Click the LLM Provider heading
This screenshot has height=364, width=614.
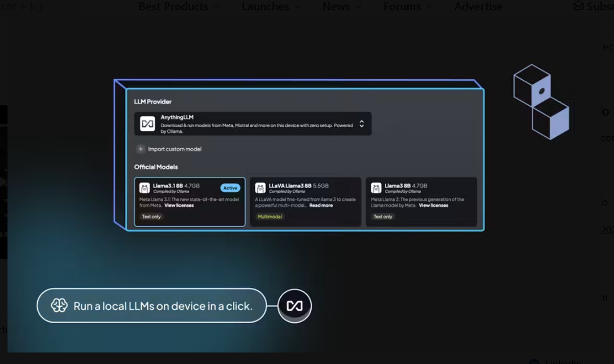pos(153,102)
